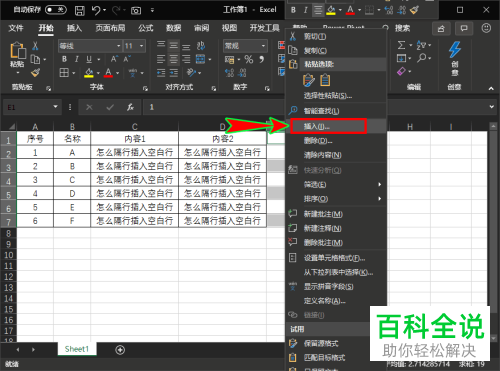
Task: Switch to the 公式 (Formulas) ribbon tab
Action: 146,28
